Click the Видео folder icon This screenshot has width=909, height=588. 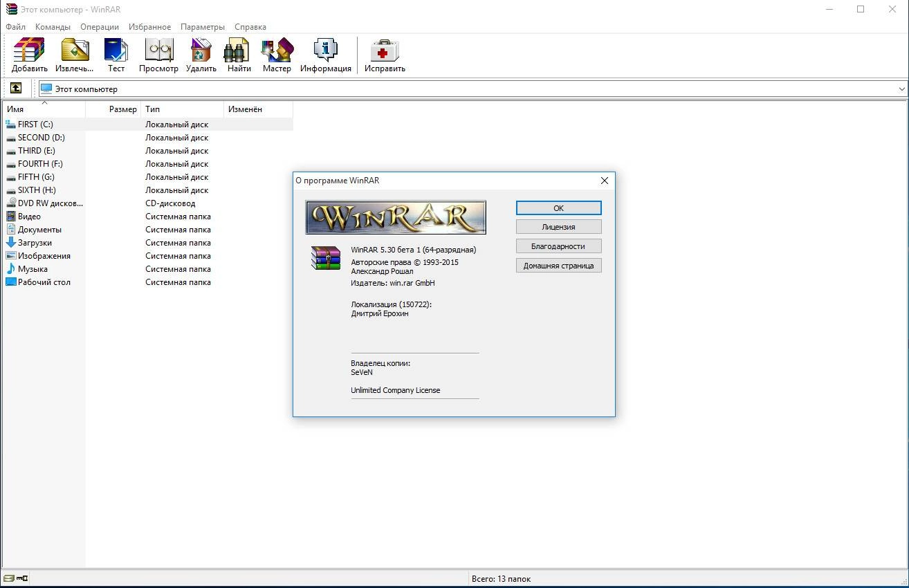click(x=10, y=217)
